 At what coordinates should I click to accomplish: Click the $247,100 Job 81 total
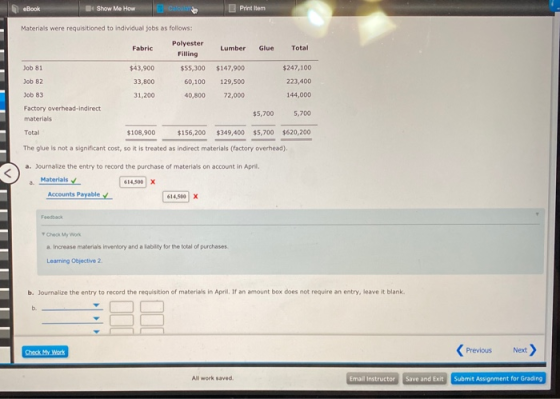297,68
